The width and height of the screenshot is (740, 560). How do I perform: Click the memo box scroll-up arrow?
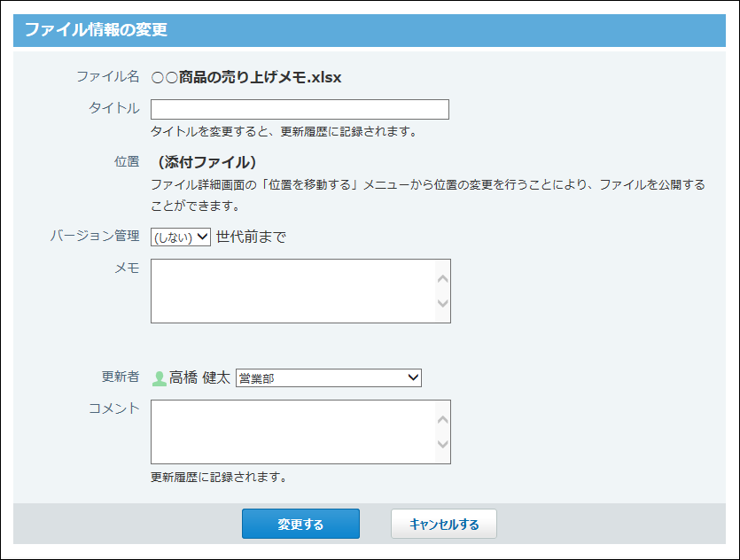click(443, 278)
